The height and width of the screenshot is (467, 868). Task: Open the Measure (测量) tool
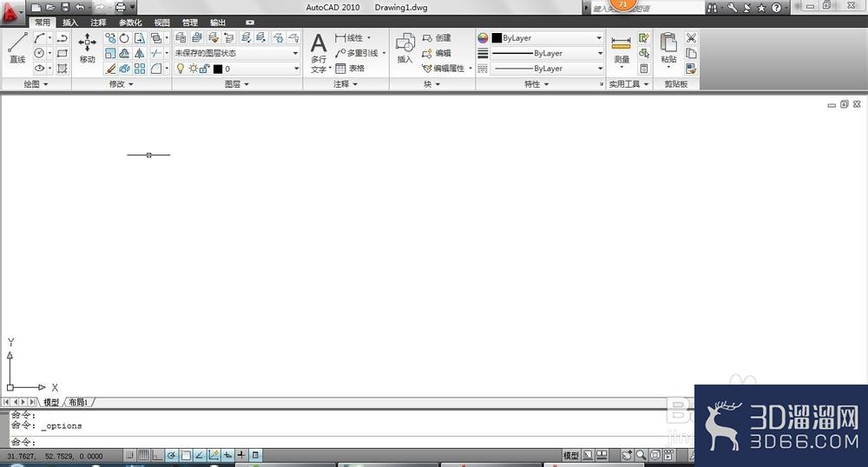coord(621,51)
